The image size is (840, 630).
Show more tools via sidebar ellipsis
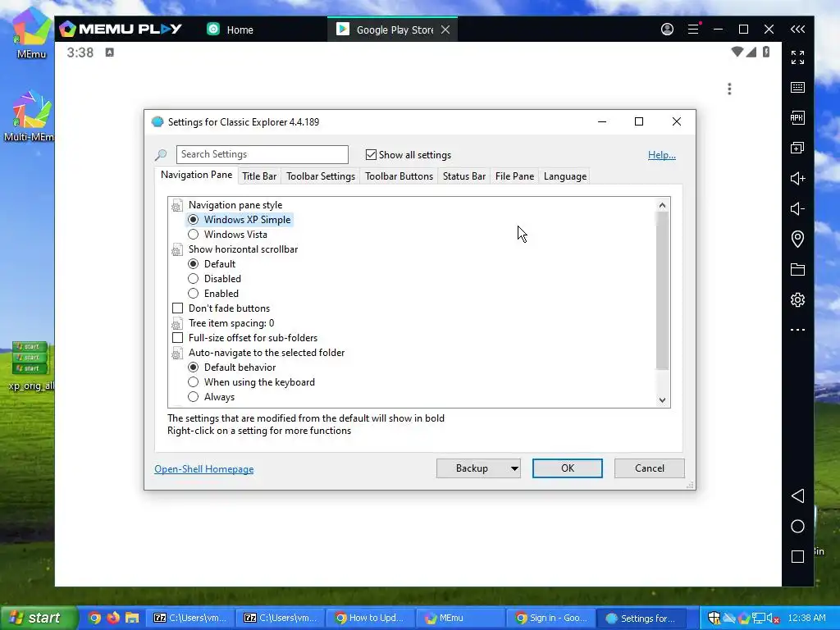click(x=797, y=330)
